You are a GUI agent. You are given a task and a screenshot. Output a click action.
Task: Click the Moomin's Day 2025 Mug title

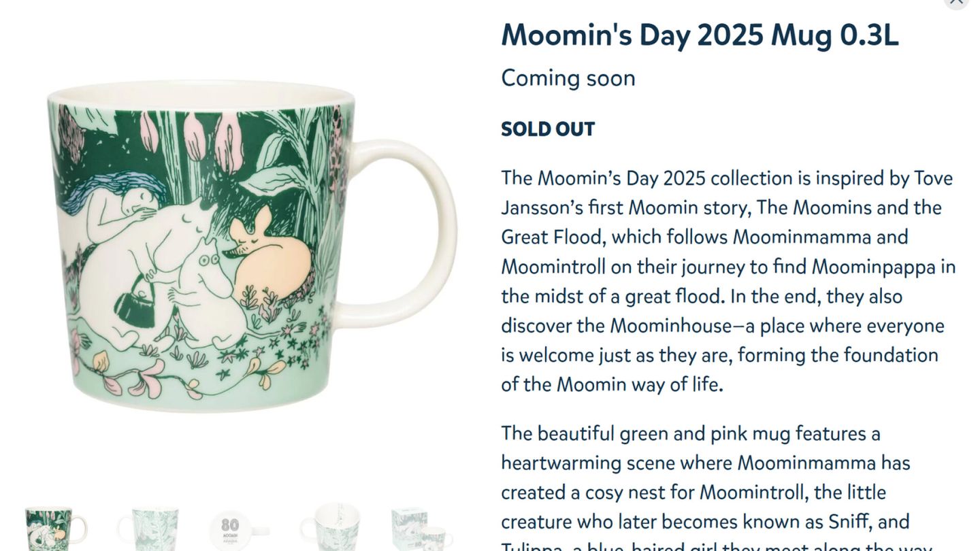coord(700,35)
